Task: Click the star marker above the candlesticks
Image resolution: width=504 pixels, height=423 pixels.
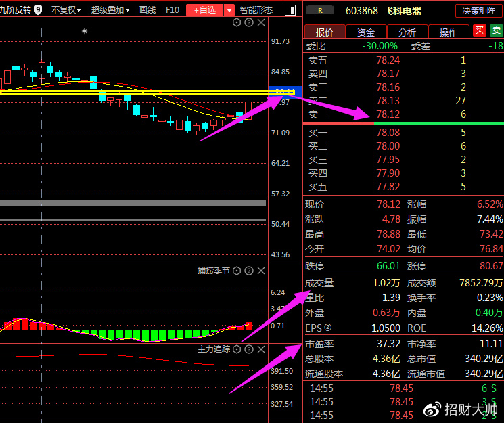Action: 85,31
